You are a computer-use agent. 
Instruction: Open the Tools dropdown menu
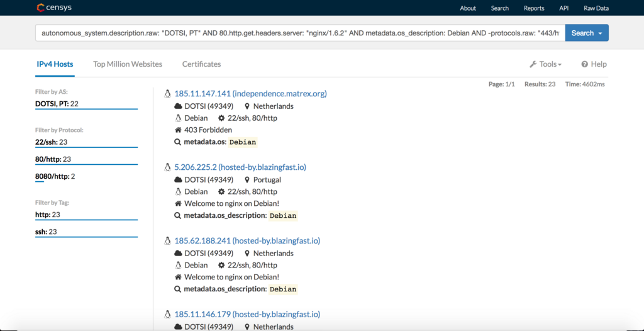click(x=546, y=64)
